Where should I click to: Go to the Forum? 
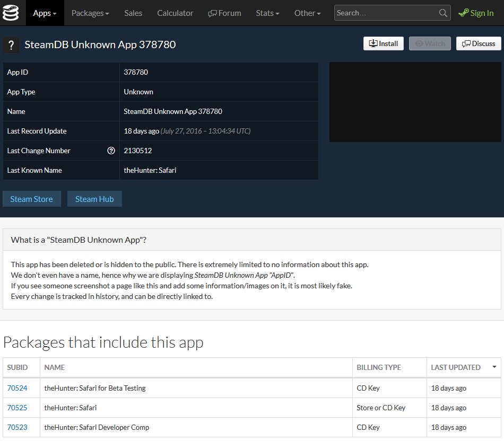(x=225, y=13)
